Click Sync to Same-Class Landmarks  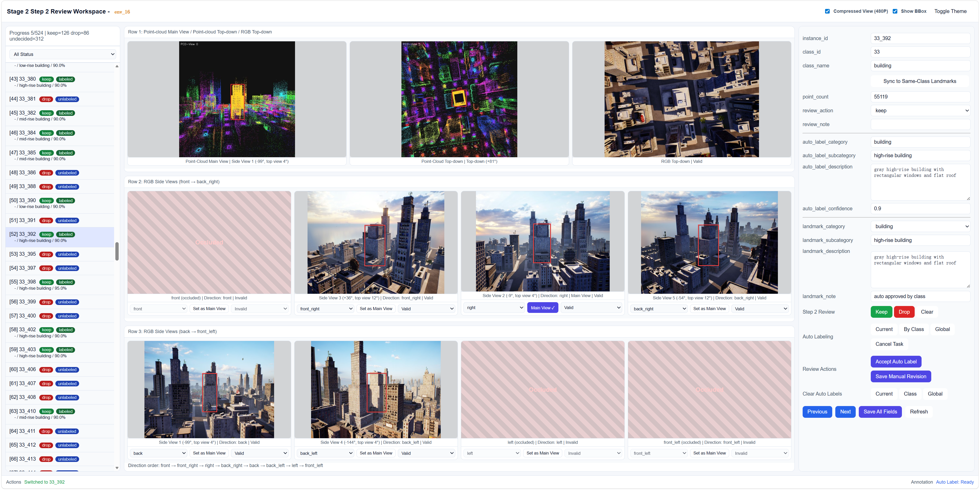coord(920,81)
